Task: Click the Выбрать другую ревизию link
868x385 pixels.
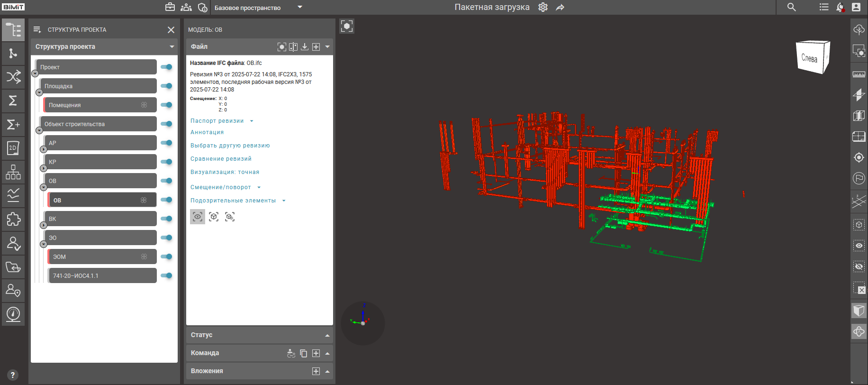Action: click(230, 146)
